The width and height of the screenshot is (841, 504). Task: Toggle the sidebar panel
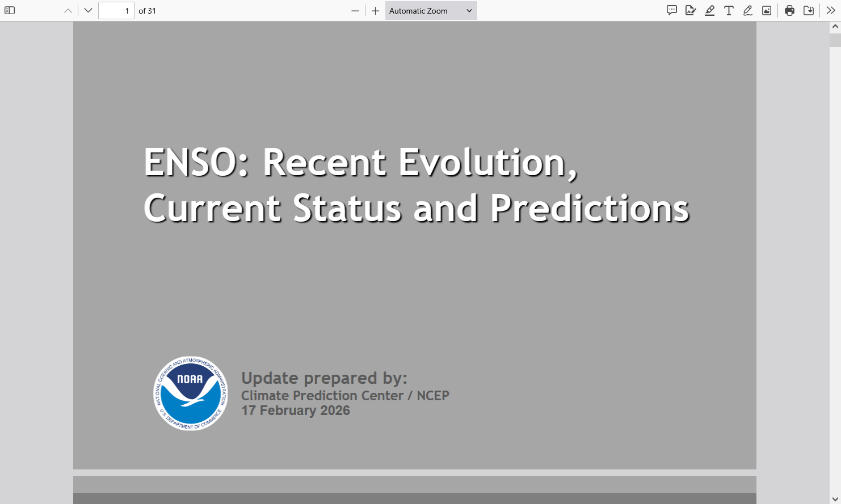10,10
